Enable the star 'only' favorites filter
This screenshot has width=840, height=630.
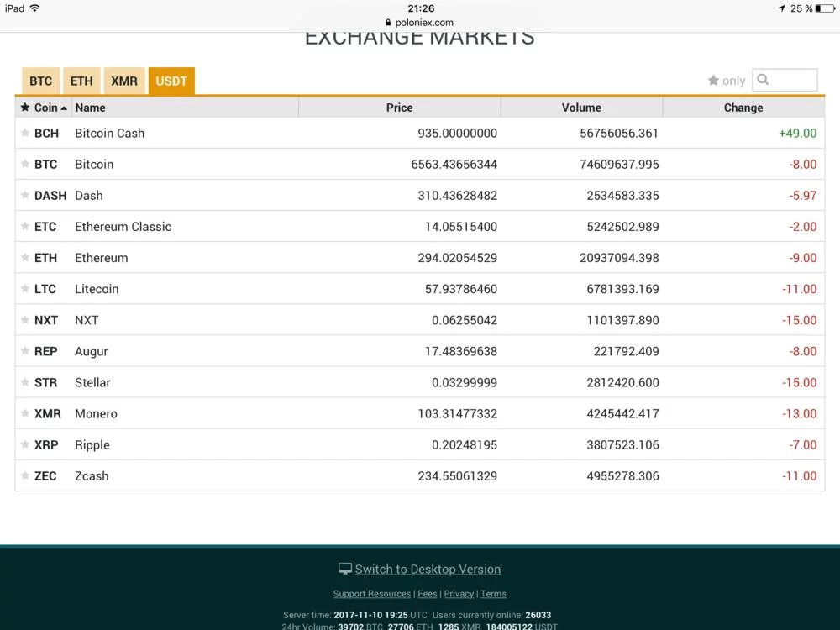(727, 81)
